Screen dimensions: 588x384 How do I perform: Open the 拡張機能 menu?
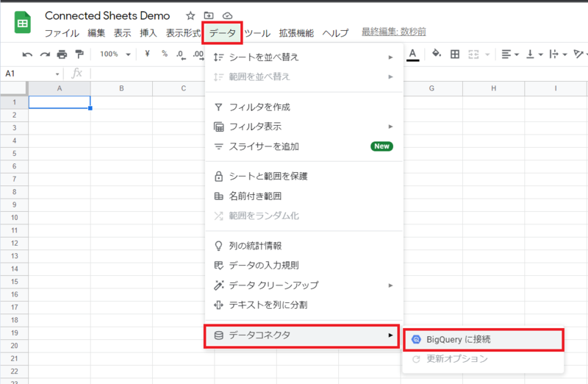(x=296, y=33)
